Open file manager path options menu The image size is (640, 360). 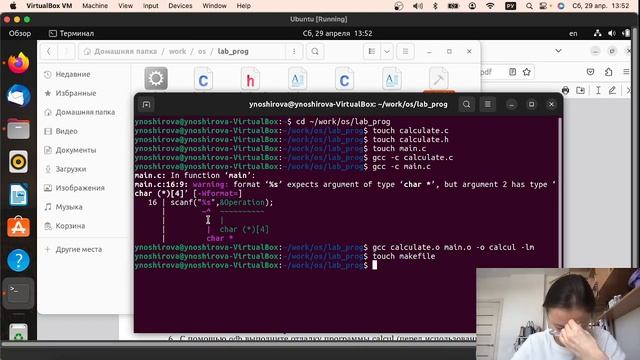pos(294,51)
